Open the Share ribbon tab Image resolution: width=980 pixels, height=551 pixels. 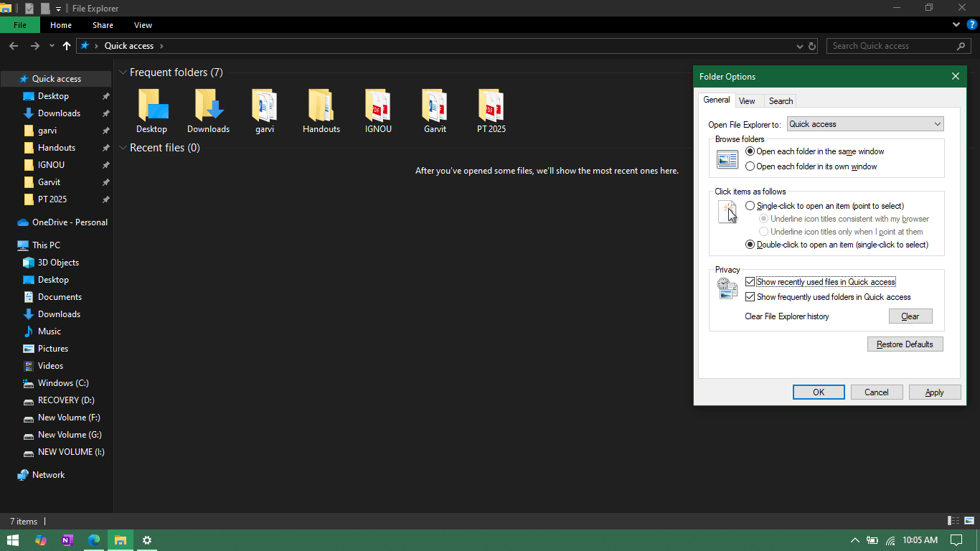[103, 25]
